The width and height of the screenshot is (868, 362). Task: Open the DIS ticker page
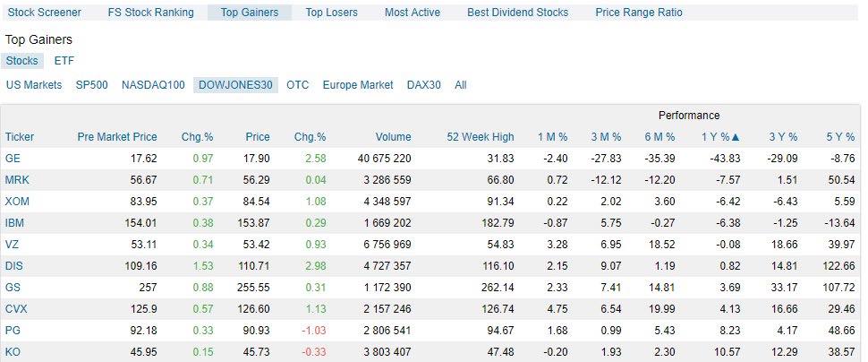click(13, 266)
